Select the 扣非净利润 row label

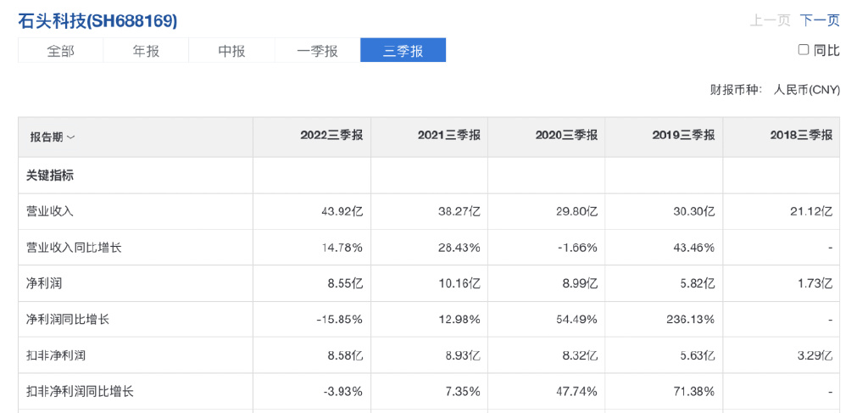[56, 355]
